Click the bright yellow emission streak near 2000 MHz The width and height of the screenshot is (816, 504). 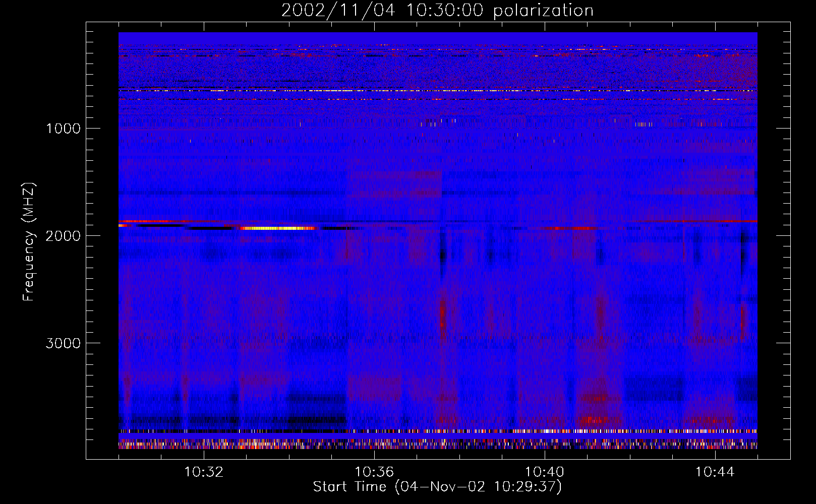pyautogui.click(x=277, y=228)
